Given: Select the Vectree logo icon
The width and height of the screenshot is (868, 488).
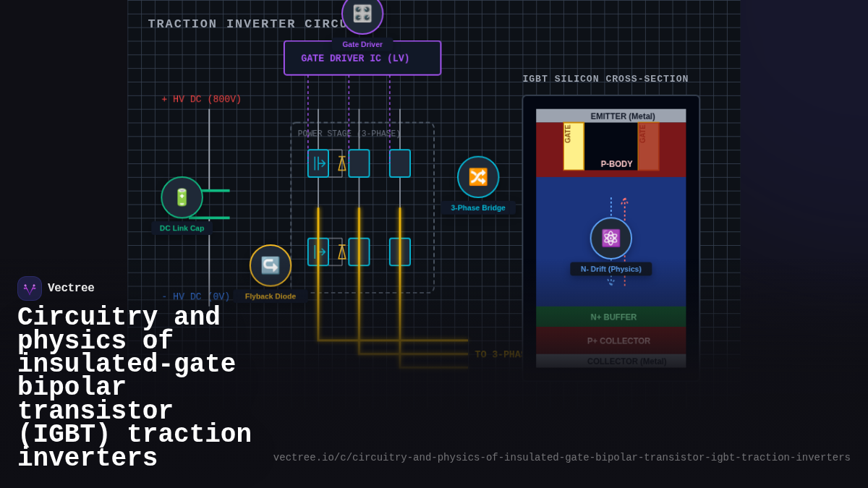Looking at the screenshot, I should [29, 288].
